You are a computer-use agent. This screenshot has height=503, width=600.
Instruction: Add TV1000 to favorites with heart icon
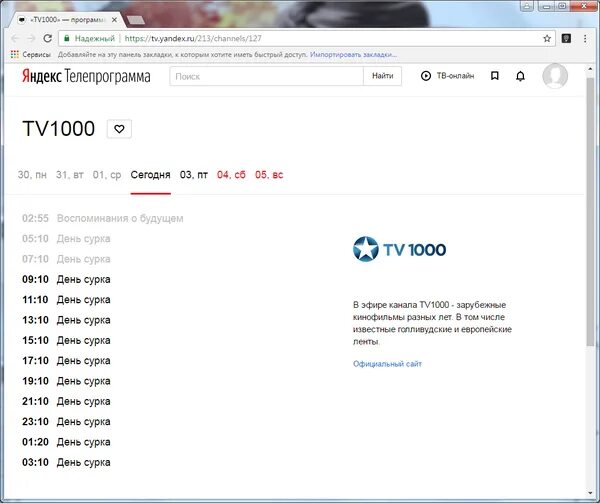(x=119, y=129)
